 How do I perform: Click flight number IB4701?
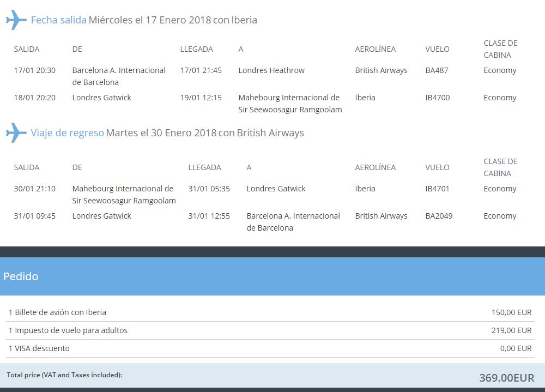tap(437, 189)
